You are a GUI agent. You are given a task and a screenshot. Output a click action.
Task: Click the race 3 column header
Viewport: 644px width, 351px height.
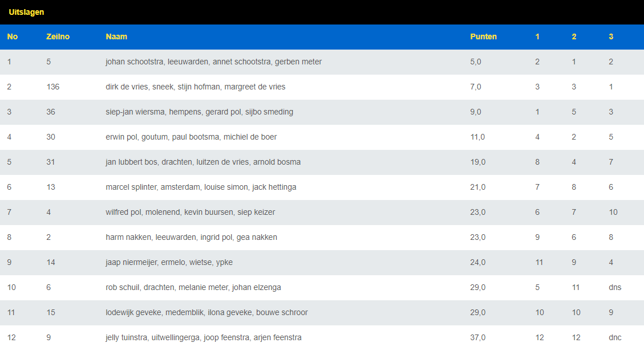click(x=610, y=36)
